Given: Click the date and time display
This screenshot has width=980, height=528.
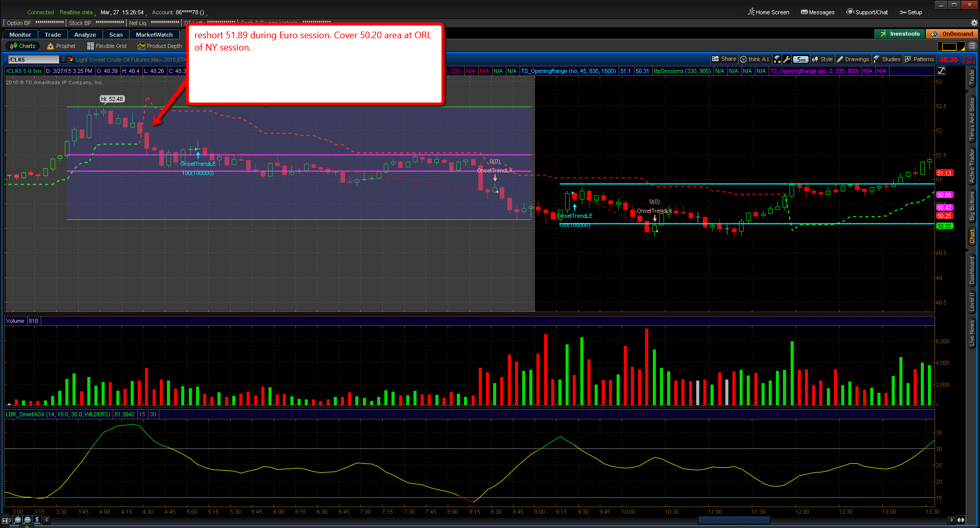Looking at the screenshot, I should 122,12.
